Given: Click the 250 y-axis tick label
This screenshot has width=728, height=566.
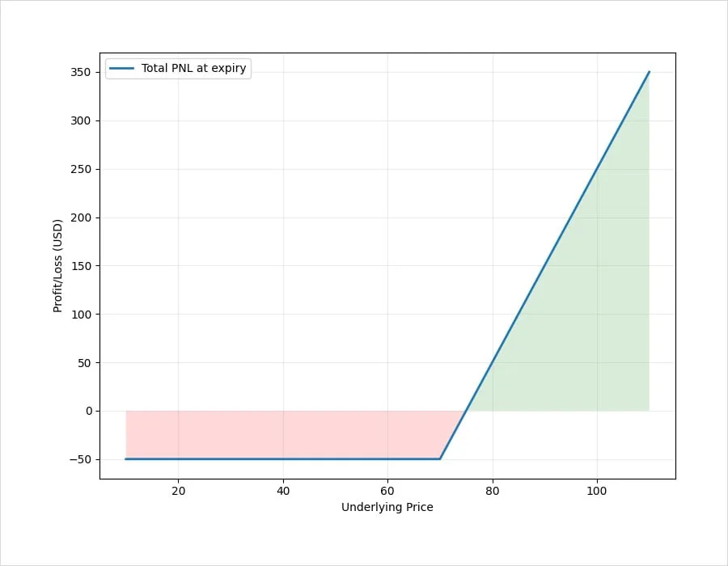Looking at the screenshot, I should tap(81, 169).
